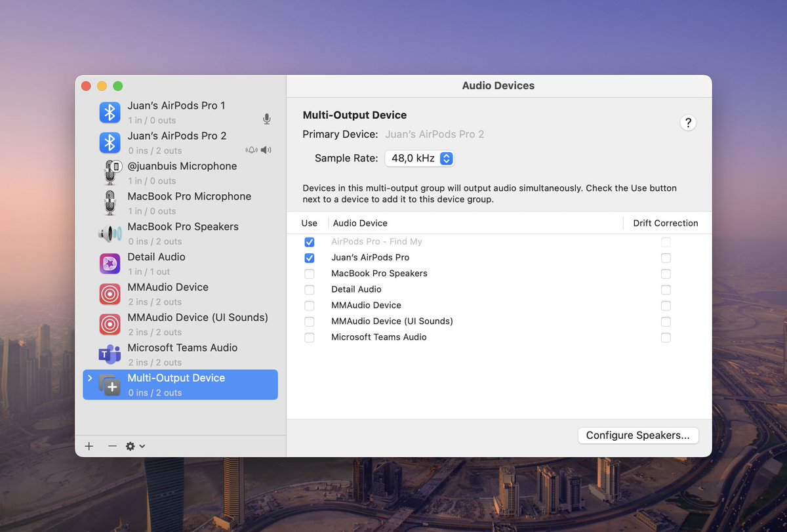Click the Use column header

310,223
